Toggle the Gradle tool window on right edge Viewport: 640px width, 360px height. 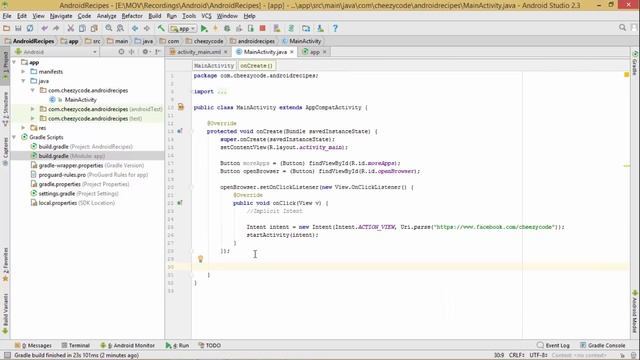(x=635, y=63)
